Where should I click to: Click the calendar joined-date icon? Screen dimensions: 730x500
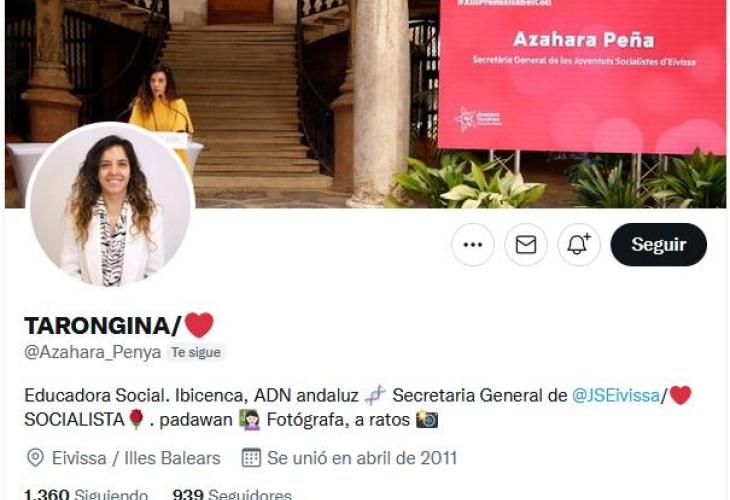pyautogui.click(x=251, y=458)
